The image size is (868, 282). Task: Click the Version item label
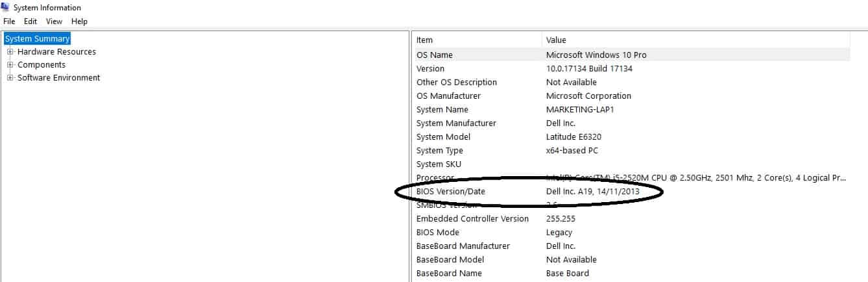430,69
